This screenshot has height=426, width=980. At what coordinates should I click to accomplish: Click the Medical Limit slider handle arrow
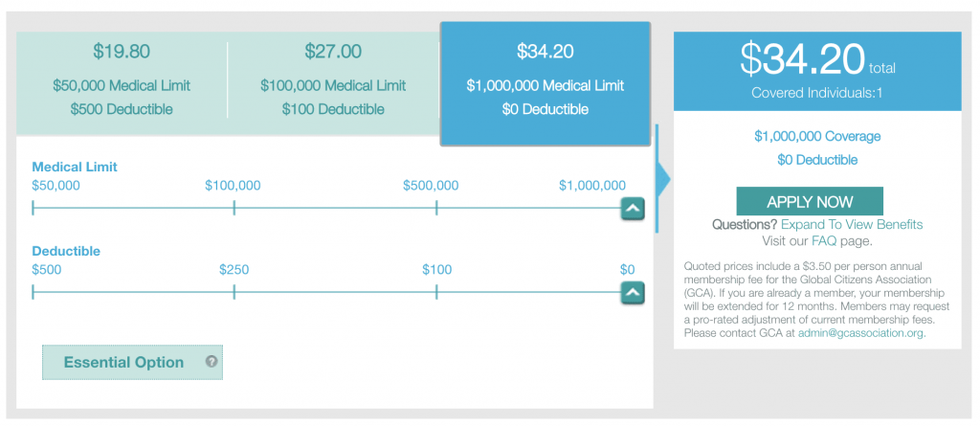(x=633, y=209)
